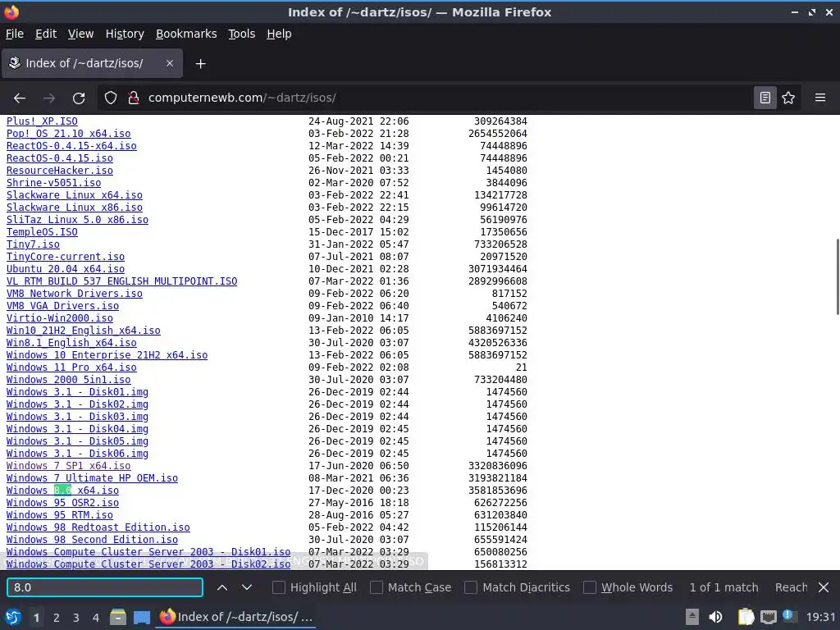Bookmark this page with the star icon

click(x=788, y=98)
